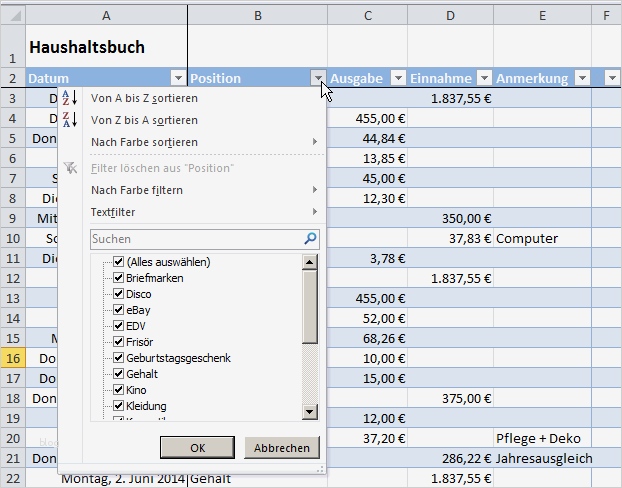This screenshot has height=488, width=622.
Task: Select the 3,78 € expense cell
Action: click(x=368, y=258)
